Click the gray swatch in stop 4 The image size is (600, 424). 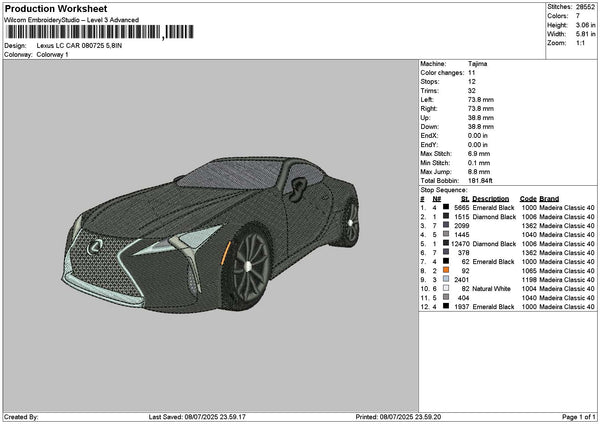[445, 234]
